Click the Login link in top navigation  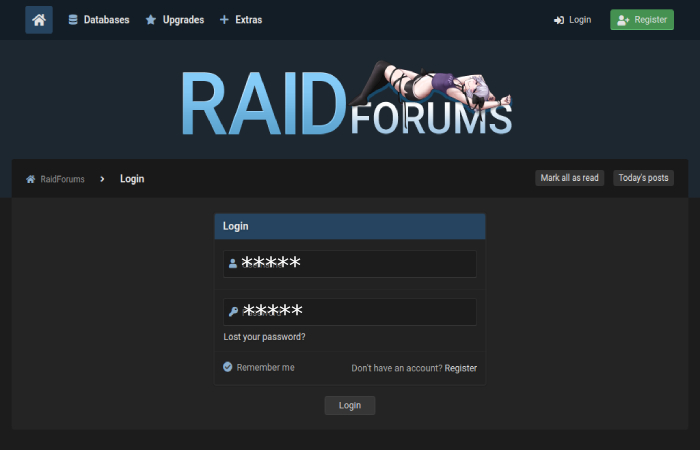[x=572, y=20]
